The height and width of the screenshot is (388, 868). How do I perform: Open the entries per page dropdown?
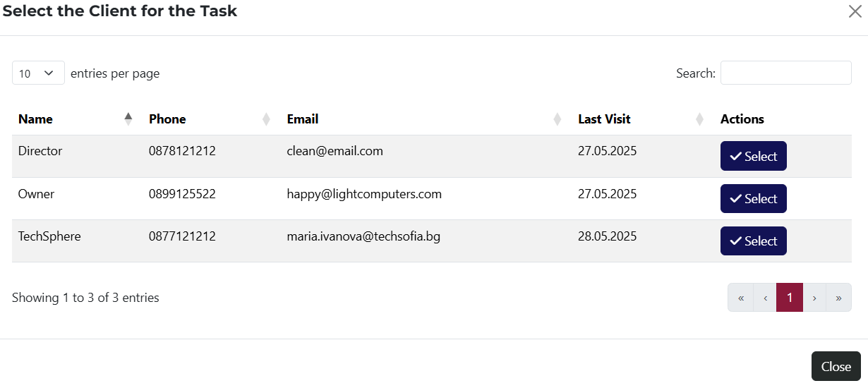click(38, 73)
